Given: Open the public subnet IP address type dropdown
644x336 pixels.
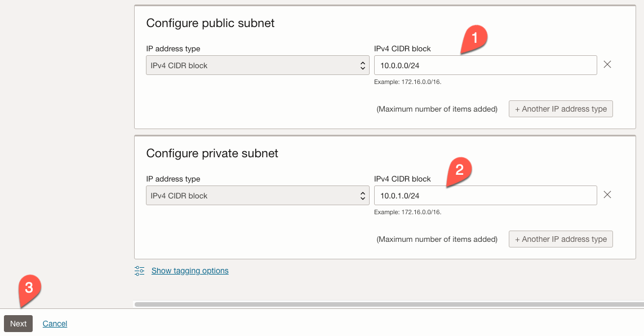Looking at the screenshot, I should 257,65.
